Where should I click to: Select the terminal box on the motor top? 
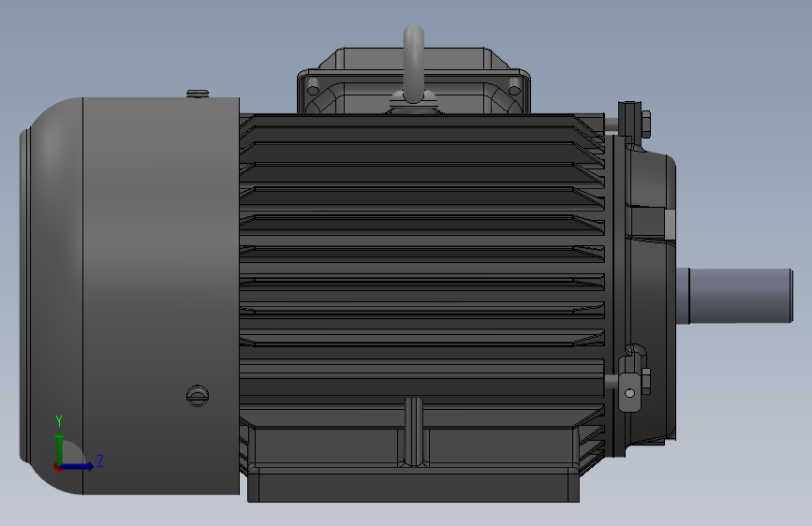[x=413, y=80]
